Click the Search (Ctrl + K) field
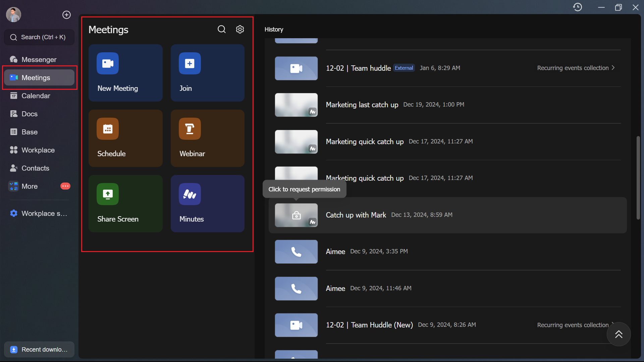Screen dimensions: 644x362 tap(39, 37)
